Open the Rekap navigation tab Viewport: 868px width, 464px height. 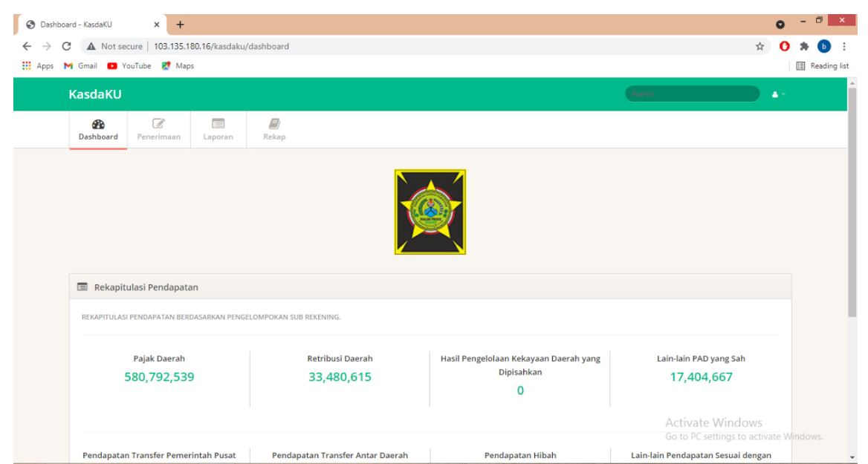tap(274, 130)
